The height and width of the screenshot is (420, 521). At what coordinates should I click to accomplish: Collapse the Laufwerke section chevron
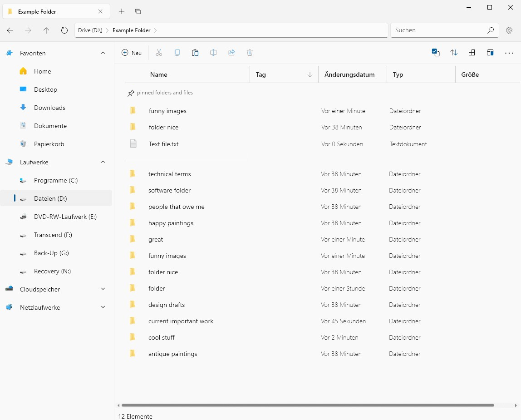point(103,162)
